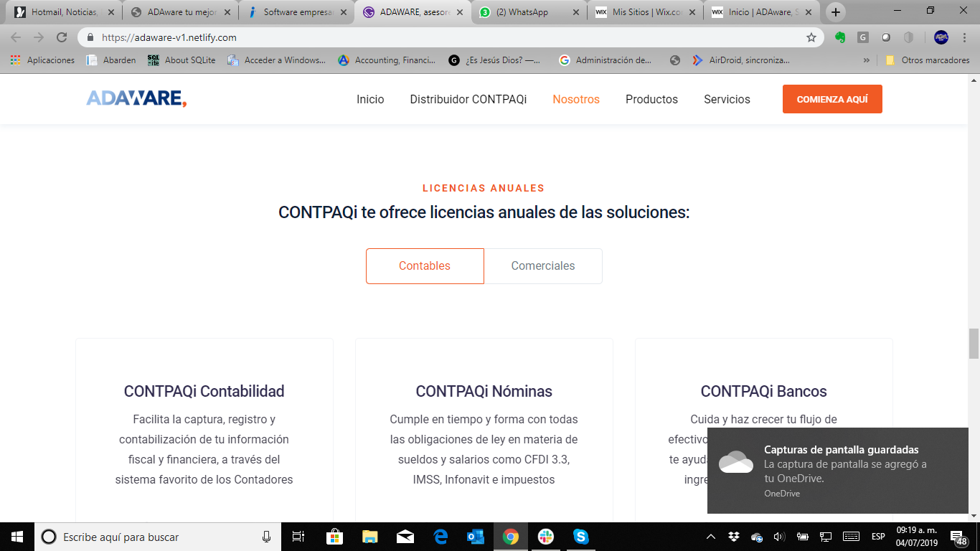
Task: Bookmark this page with the star icon
Action: [x=811, y=37]
